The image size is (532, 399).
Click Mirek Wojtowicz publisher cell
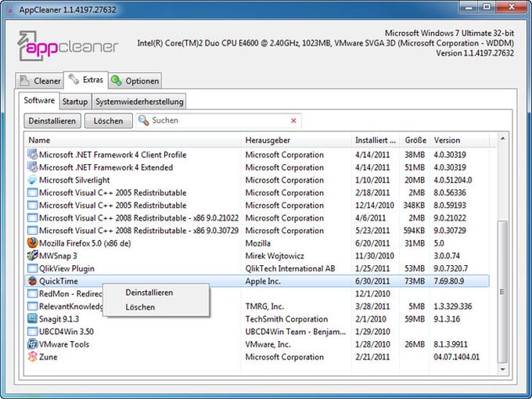(x=275, y=256)
